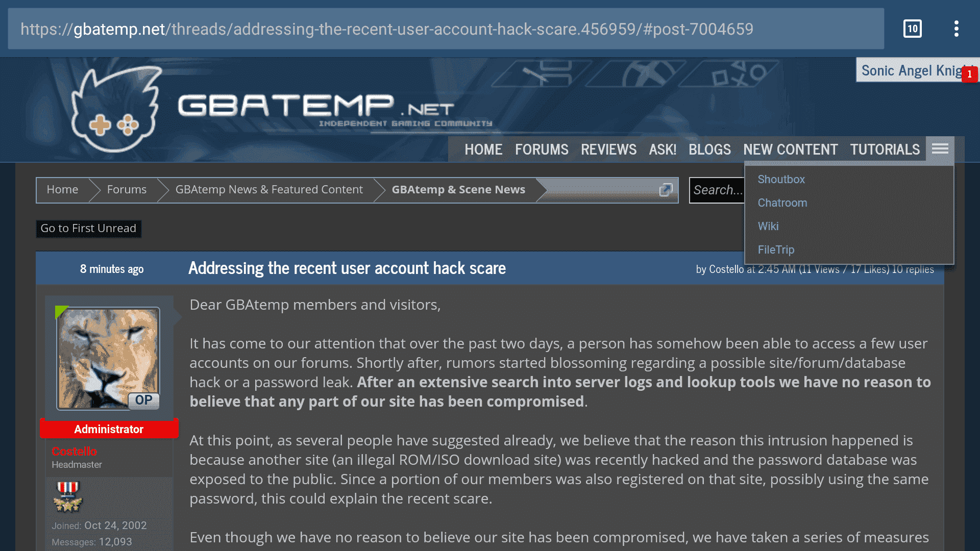Open FileTrip from the dropdown menu
The width and height of the screenshot is (980, 551).
[776, 250]
